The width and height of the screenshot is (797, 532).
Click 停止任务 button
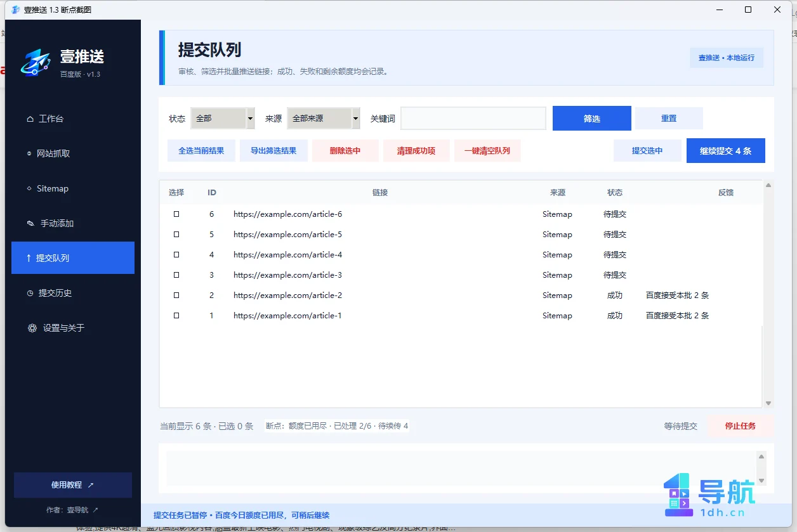tap(741, 426)
